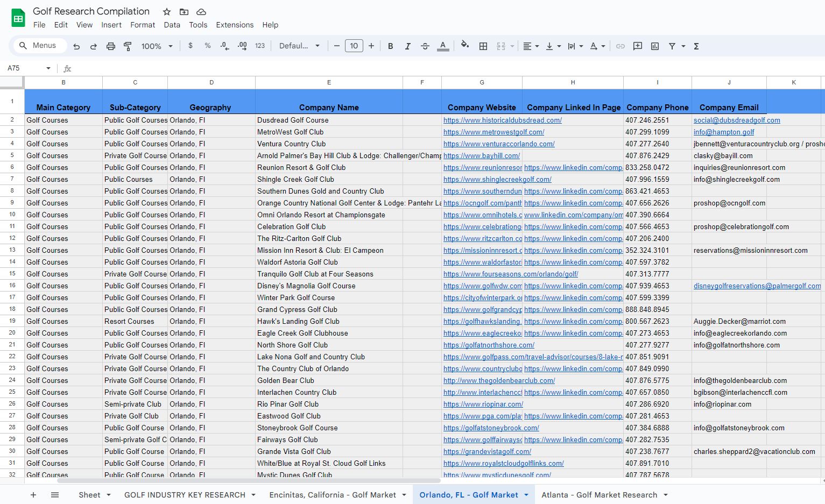Open the Insert menu

coord(111,25)
